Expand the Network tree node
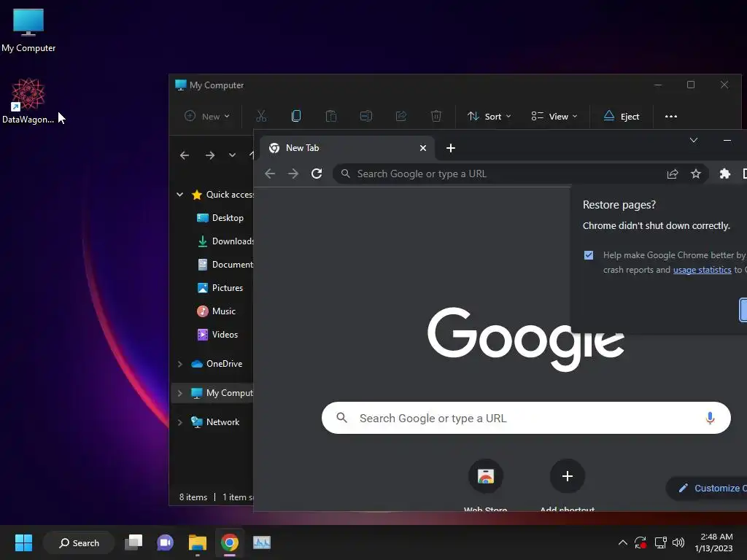The height and width of the screenshot is (560, 747). click(179, 422)
